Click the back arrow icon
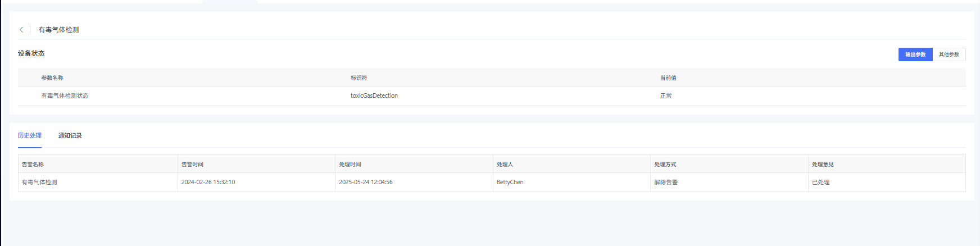 coord(21,30)
